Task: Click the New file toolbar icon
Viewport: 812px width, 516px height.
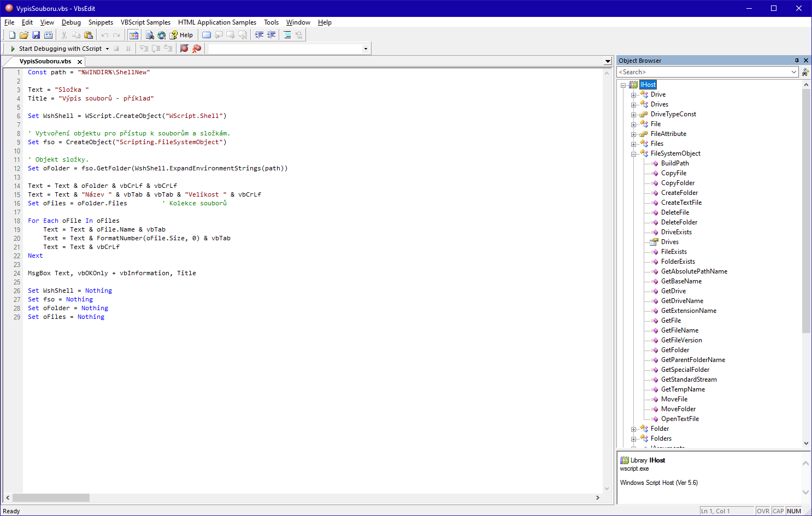Action: click(12, 35)
